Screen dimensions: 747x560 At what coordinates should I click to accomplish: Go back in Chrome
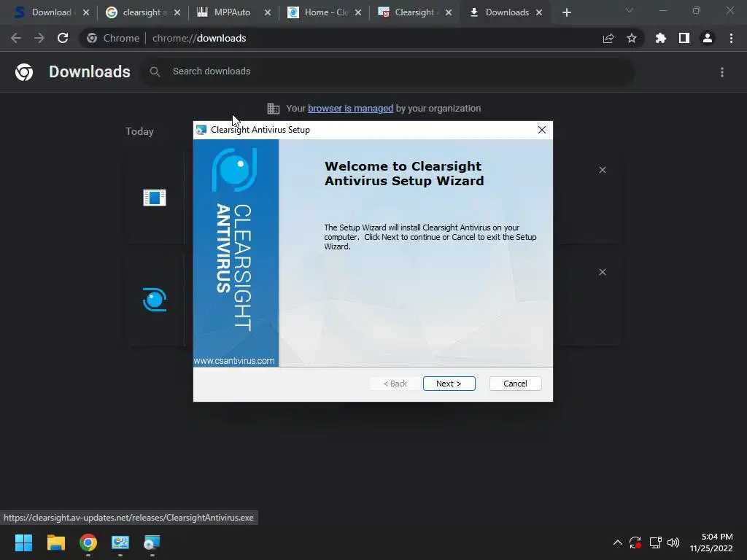(16, 38)
